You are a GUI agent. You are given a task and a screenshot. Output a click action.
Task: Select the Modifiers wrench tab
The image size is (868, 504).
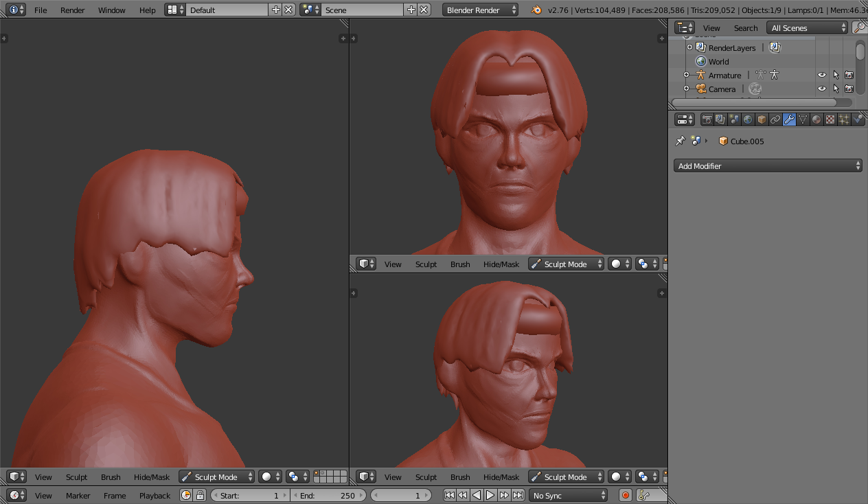coord(789,119)
